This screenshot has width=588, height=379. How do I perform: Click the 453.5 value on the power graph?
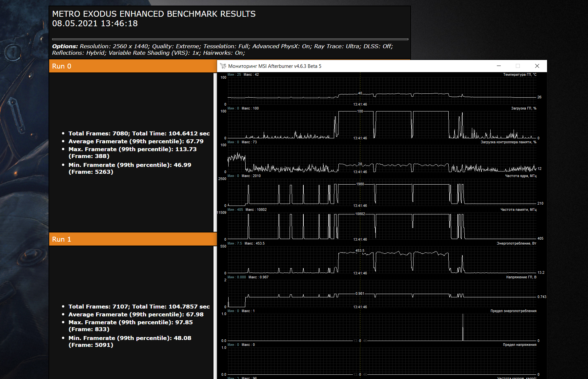(x=360, y=250)
